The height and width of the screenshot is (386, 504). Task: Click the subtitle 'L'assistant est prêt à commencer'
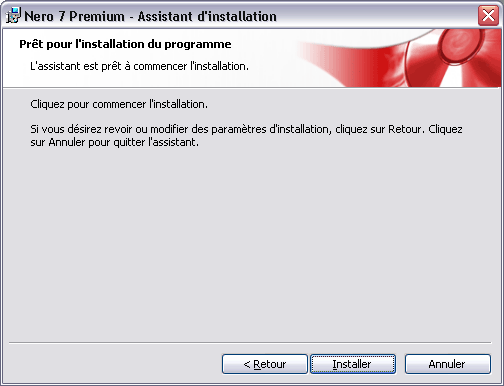click(x=139, y=66)
